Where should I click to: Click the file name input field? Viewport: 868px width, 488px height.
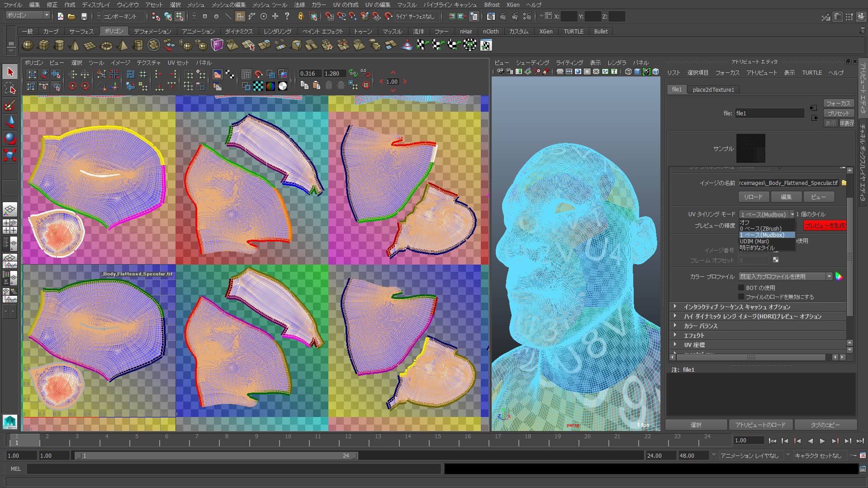(769, 114)
